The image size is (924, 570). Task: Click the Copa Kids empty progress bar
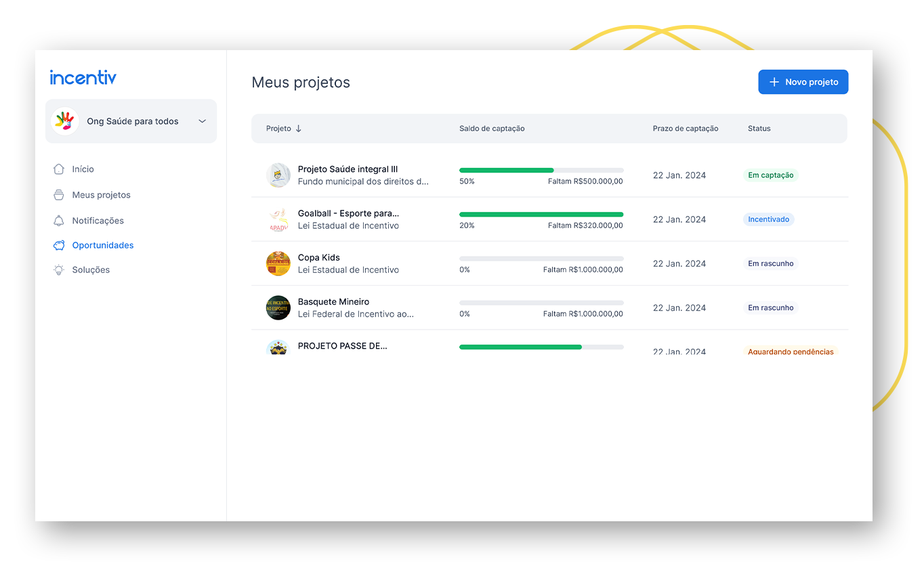click(541, 258)
